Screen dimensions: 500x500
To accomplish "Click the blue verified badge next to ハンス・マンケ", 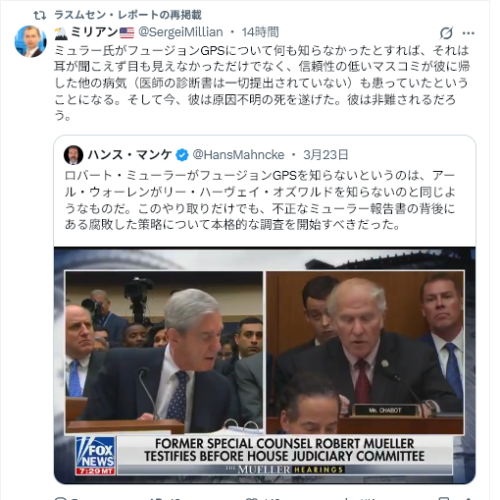I will (182, 155).
